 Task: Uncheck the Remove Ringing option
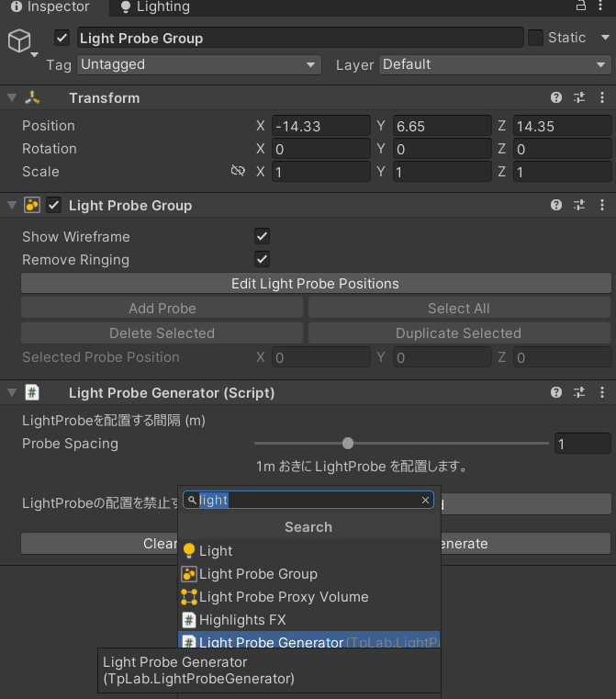pos(263,260)
